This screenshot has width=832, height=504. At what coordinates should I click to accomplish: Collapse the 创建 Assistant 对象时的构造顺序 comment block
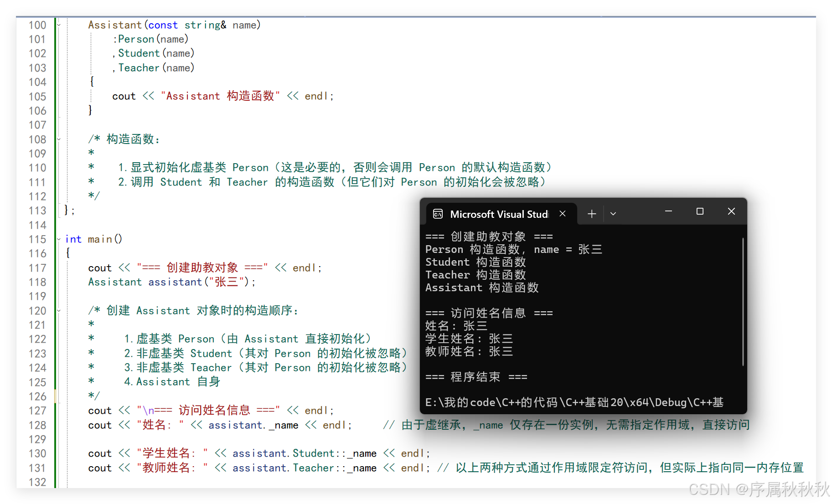pyautogui.click(x=59, y=311)
